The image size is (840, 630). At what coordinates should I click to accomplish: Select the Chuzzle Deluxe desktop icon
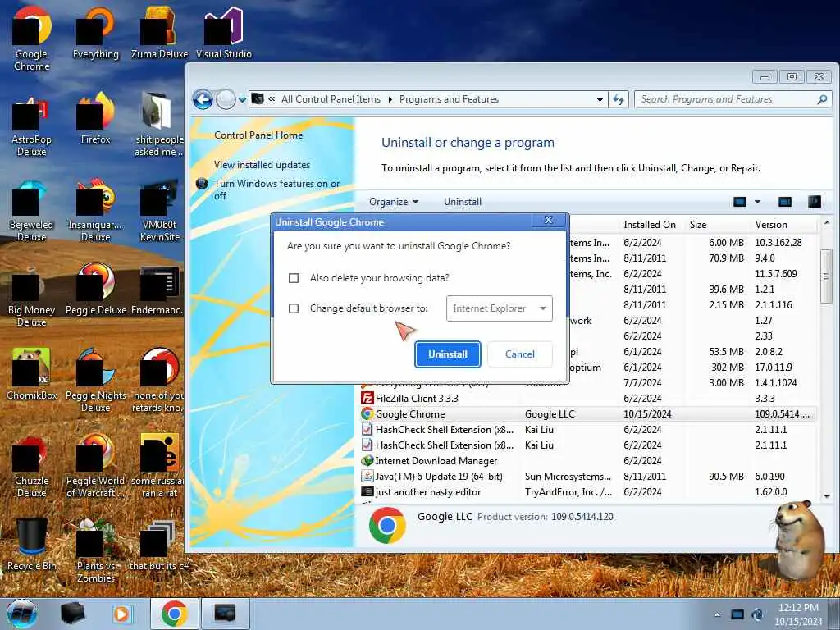tap(32, 467)
